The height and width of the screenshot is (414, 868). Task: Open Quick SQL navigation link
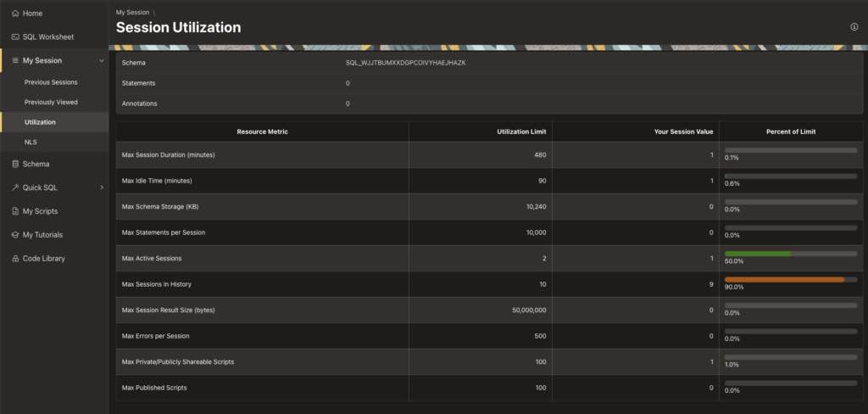(x=40, y=187)
